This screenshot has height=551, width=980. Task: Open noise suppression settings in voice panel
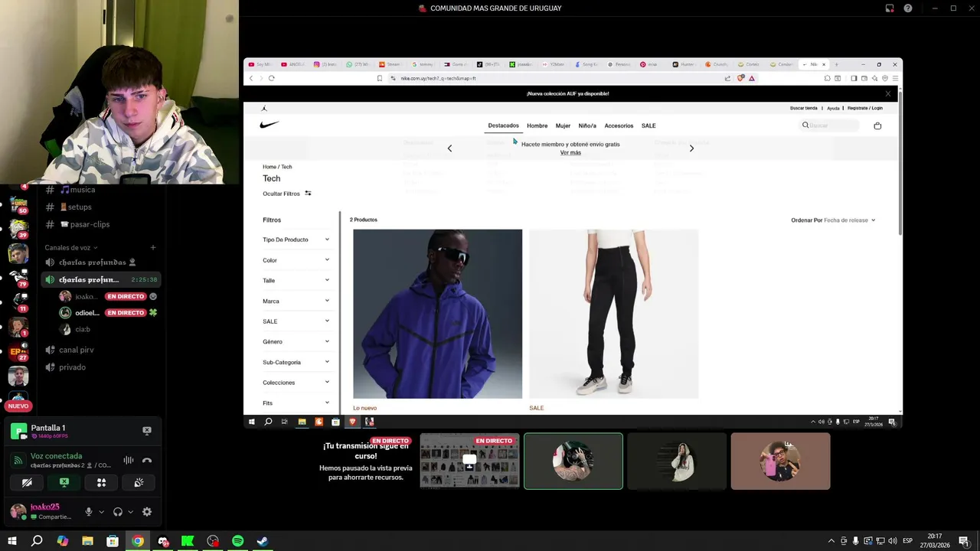pyautogui.click(x=129, y=460)
